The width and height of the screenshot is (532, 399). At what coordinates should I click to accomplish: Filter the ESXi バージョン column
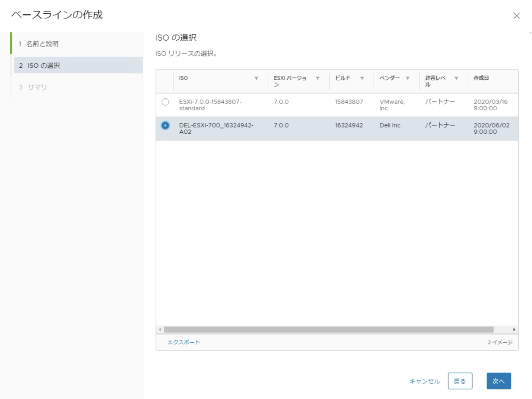click(x=317, y=78)
